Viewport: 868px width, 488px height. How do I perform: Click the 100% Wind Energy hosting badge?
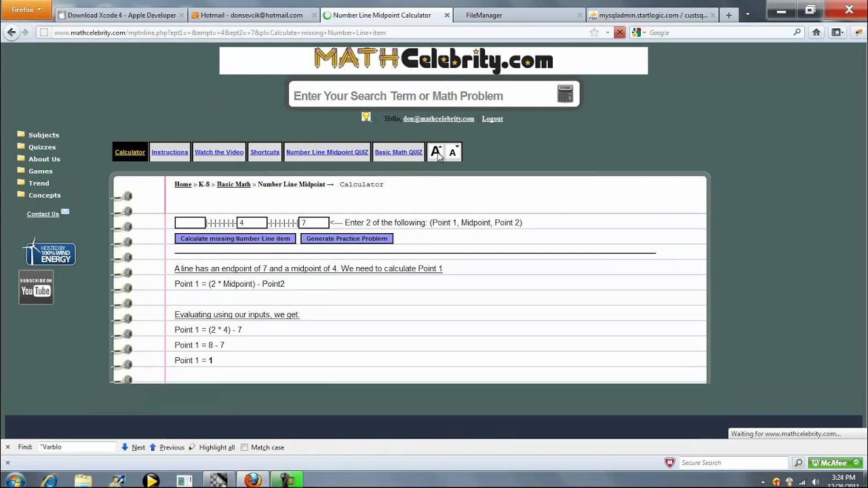[x=49, y=251]
